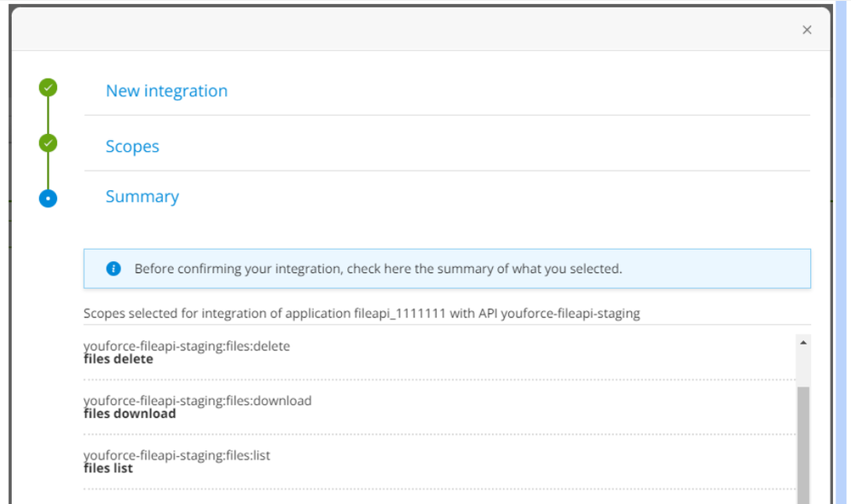Viewport: 851px width, 504px height.
Task: Click the empty dialog header bar
Action: tap(409, 30)
